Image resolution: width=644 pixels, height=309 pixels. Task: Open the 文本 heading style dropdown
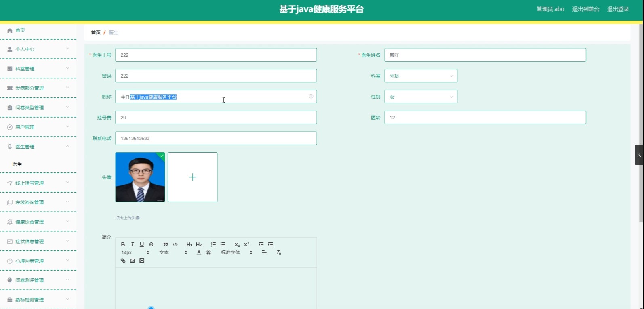173,252
